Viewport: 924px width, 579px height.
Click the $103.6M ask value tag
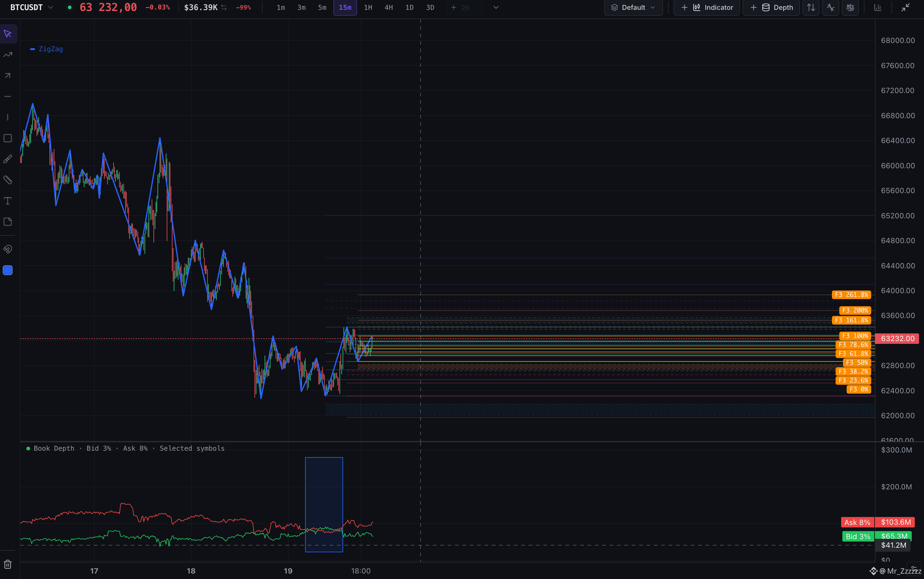coord(896,522)
